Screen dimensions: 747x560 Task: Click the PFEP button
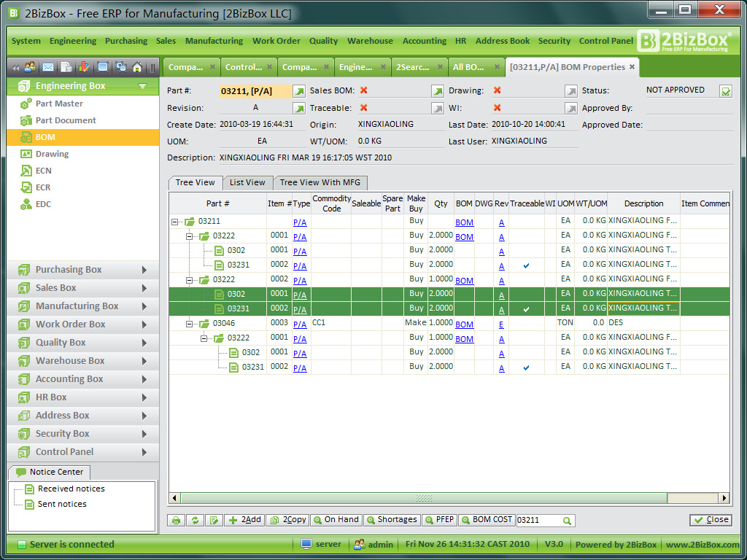tap(440, 520)
